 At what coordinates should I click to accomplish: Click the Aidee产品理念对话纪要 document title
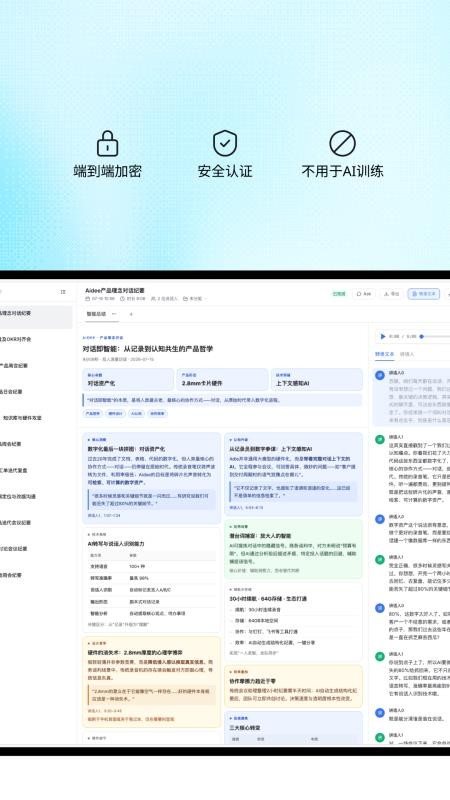point(115,290)
